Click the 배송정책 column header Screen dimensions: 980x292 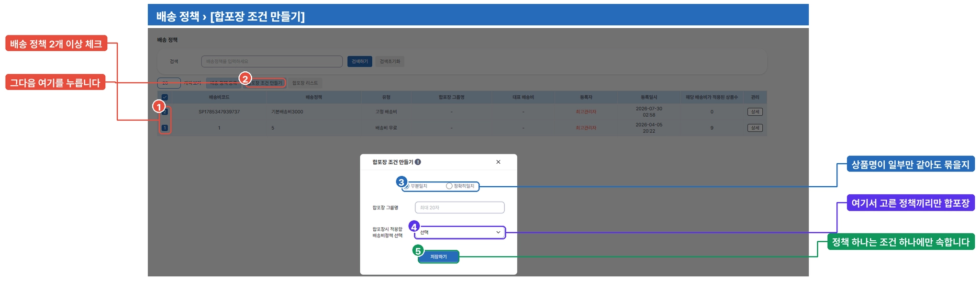tap(314, 97)
